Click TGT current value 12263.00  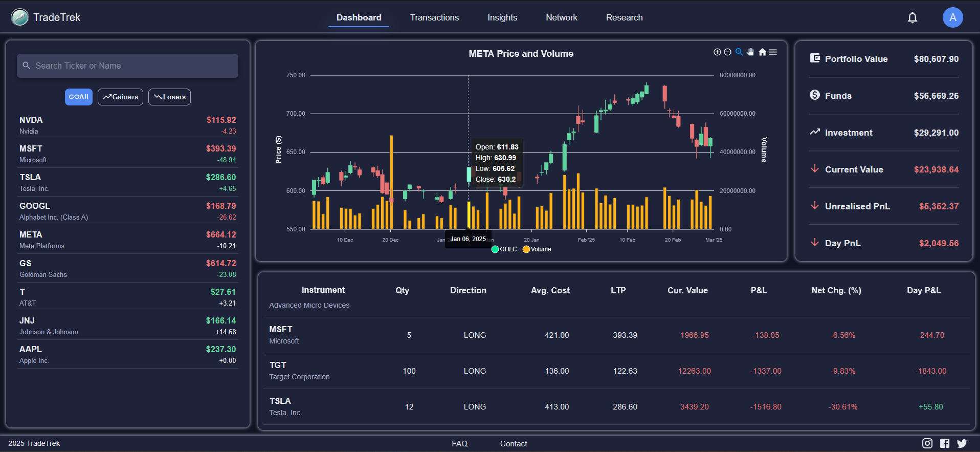(x=695, y=371)
